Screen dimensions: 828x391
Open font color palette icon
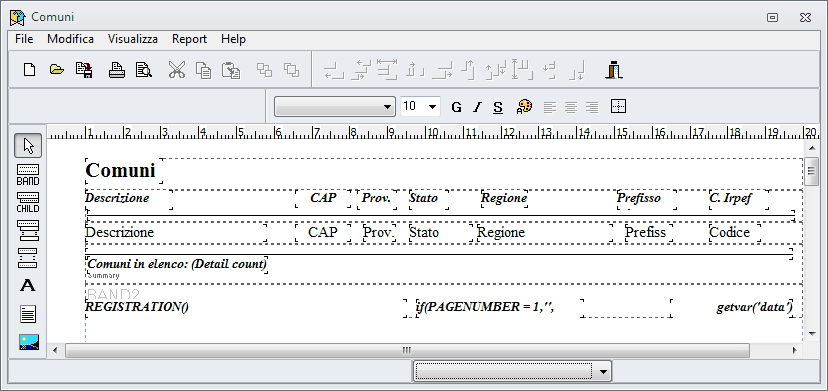point(524,107)
